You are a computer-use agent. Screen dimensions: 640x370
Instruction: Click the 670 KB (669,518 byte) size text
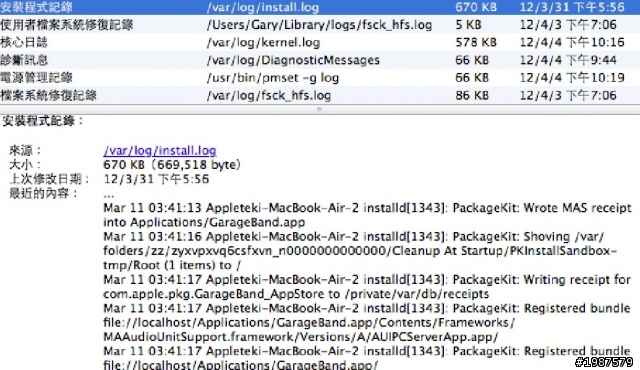coord(172,165)
